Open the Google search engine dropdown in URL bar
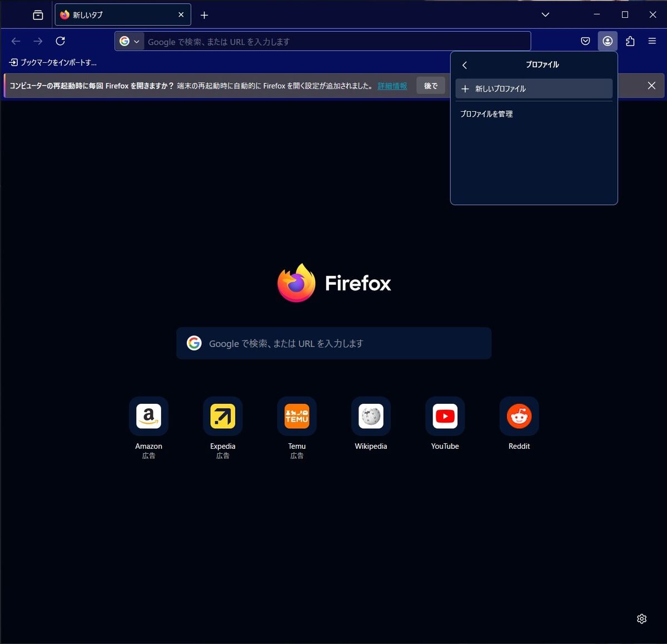 [x=130, y=41]
